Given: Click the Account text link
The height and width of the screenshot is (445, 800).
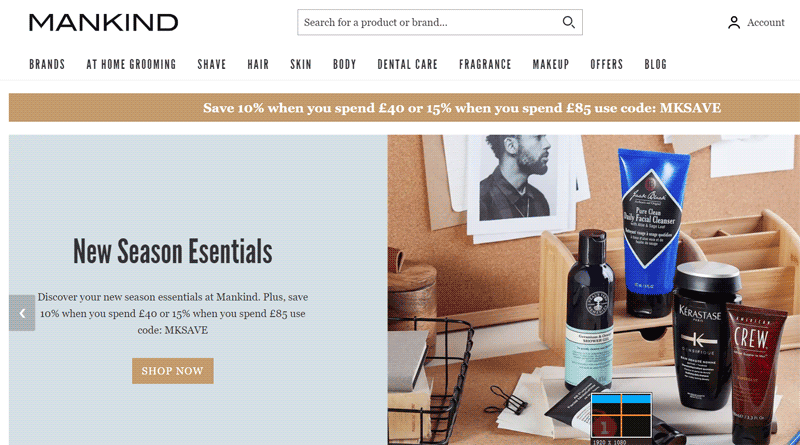Looking at the screenshot, I should pyautogui.click(x=765, y=22).
